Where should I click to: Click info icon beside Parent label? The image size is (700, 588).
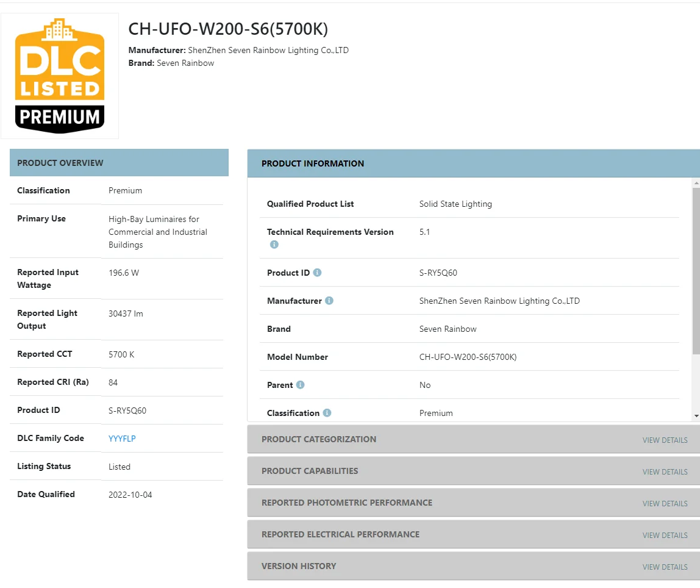point(300,385)
